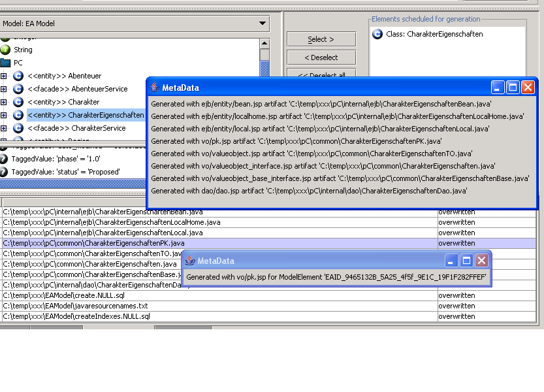Close the large MetaData window
Screen dimensions: 544x392
(528, 87)
